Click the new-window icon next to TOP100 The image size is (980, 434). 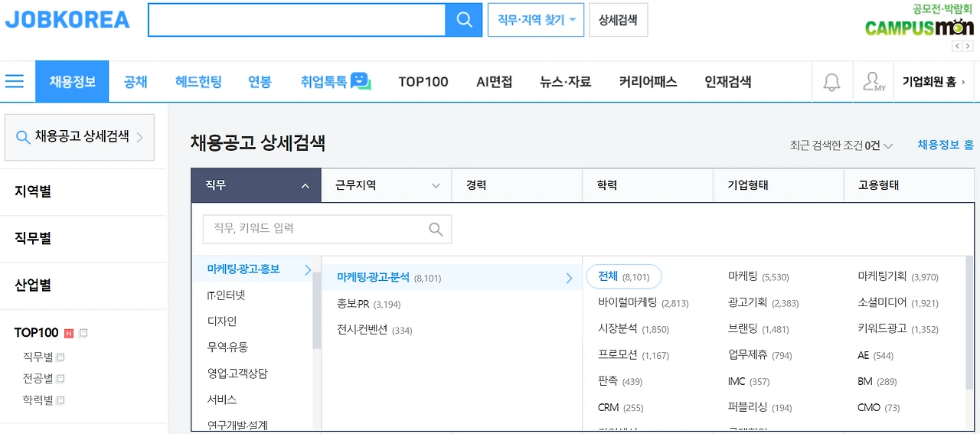(x=83, y=333)
